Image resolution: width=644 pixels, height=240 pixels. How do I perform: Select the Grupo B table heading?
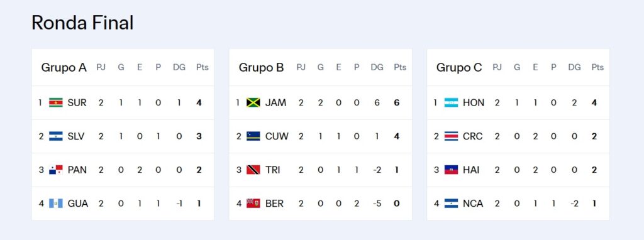pos(261,67)
